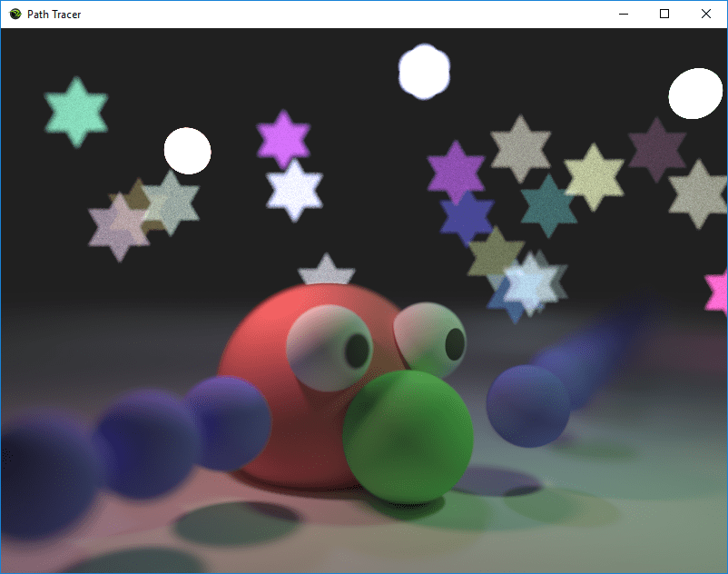Select the white oval light at top right
The height and width of the screenshot is (574, 728).
(x=695, y=94)
